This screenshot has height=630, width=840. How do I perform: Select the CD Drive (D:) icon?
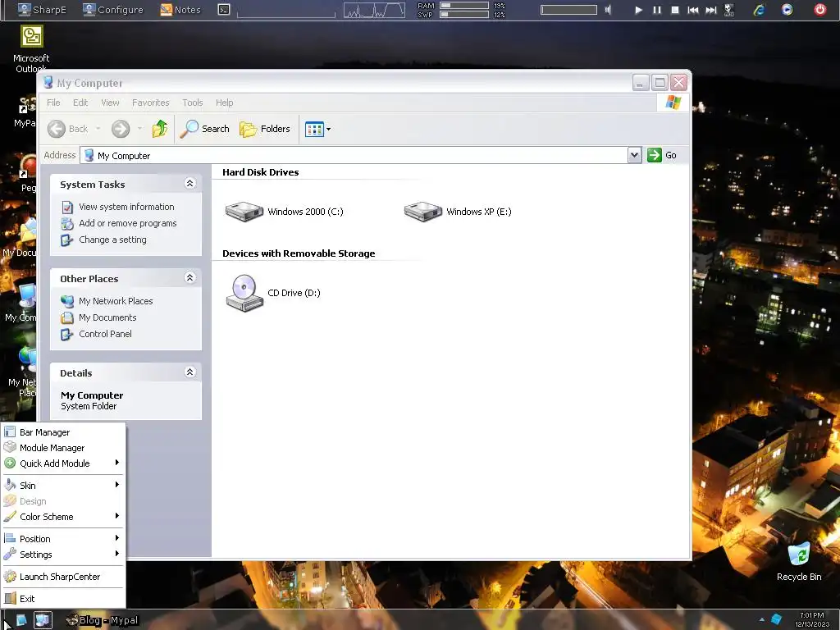[273, 293]
